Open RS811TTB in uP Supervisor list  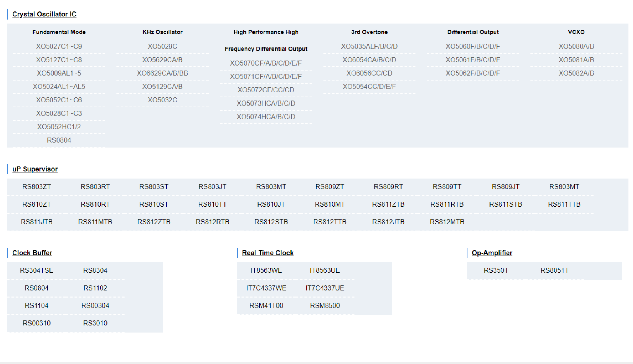[x=564, y=204]
